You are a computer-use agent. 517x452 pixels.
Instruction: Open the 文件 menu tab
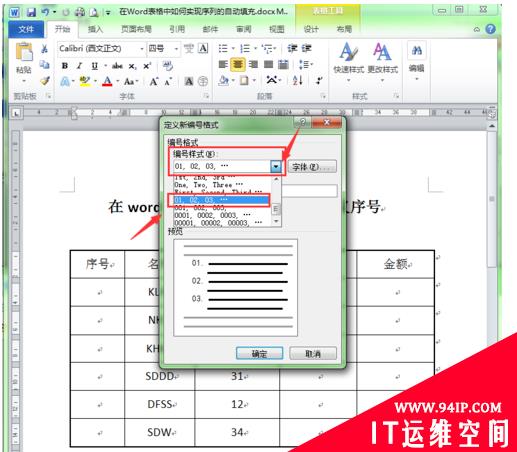[26, 29]
